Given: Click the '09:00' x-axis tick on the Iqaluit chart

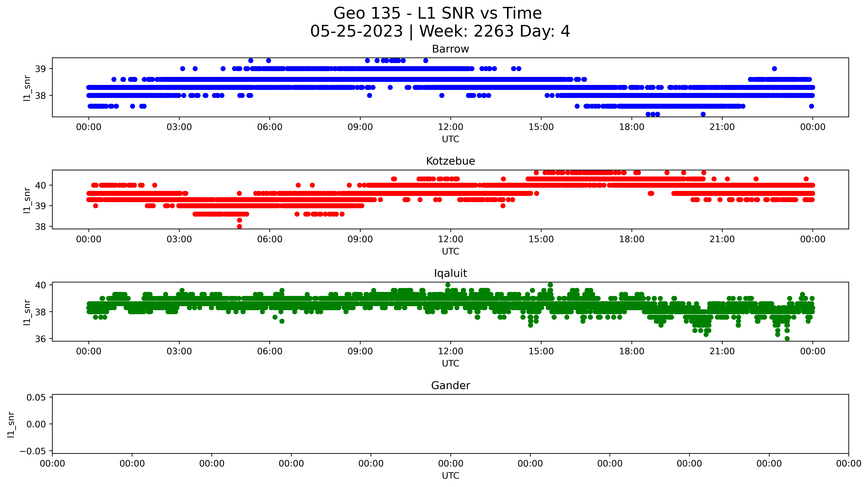Looking at the screenshot, I should (x=360, y=351).
